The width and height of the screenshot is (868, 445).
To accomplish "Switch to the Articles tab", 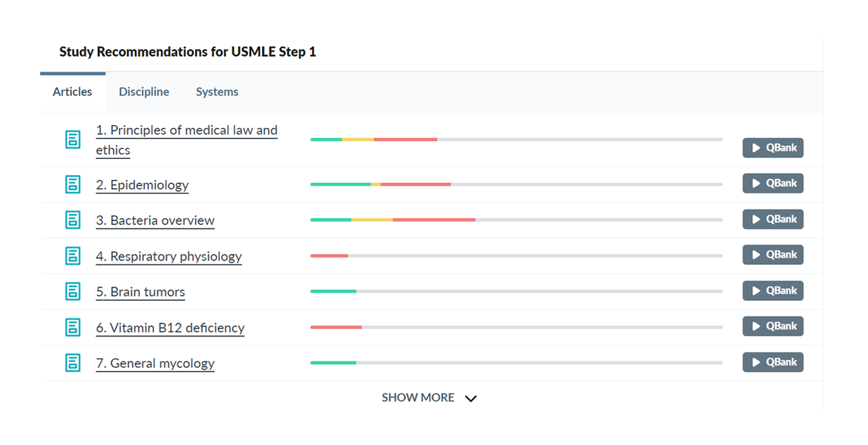I will tap(72, 92).
